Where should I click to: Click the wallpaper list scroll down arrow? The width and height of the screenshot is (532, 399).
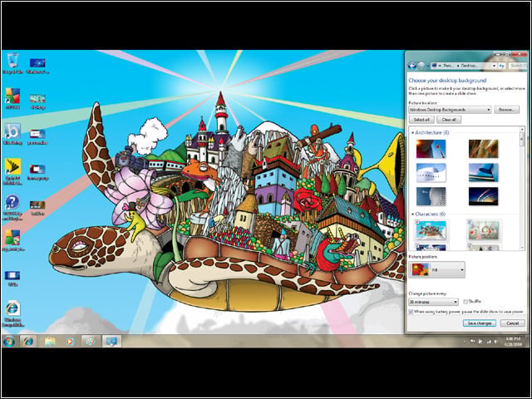click(522, 248)
